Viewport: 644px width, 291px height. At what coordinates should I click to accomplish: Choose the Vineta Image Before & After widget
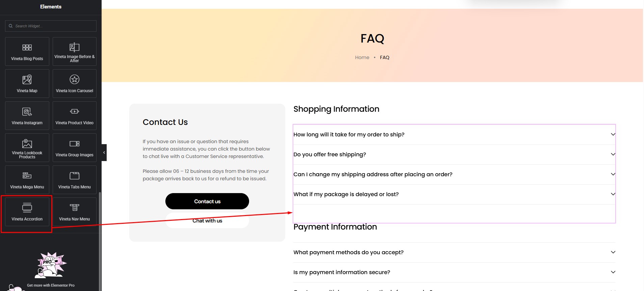75,51
